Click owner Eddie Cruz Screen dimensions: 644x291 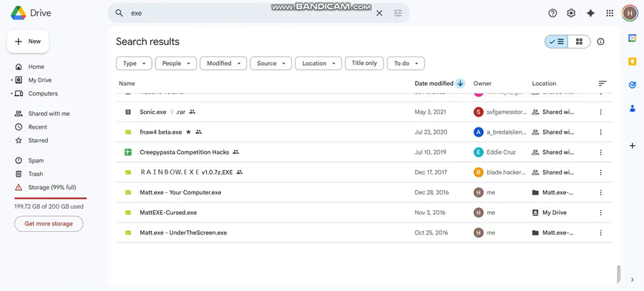point(494,152)
